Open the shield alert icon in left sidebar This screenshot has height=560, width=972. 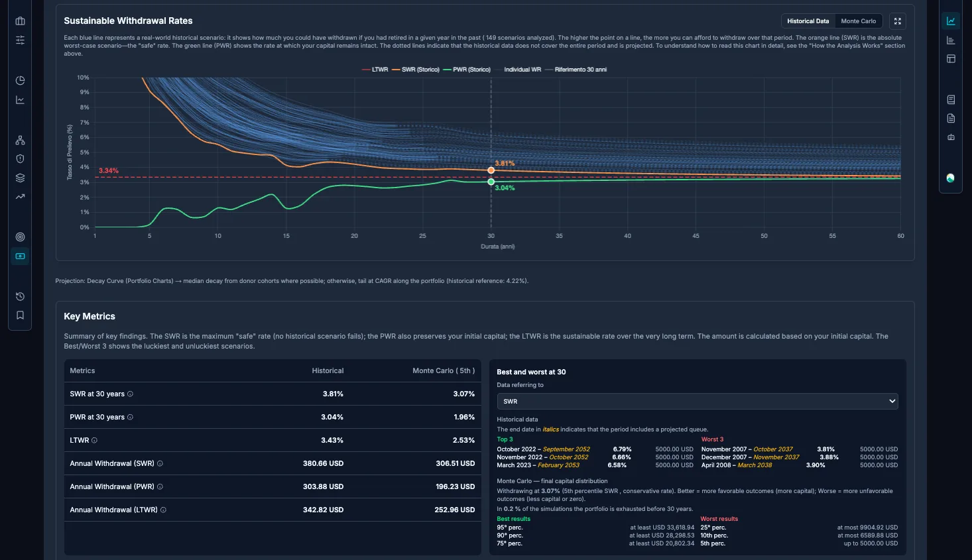pyautogui.click(x=20, y=158)
